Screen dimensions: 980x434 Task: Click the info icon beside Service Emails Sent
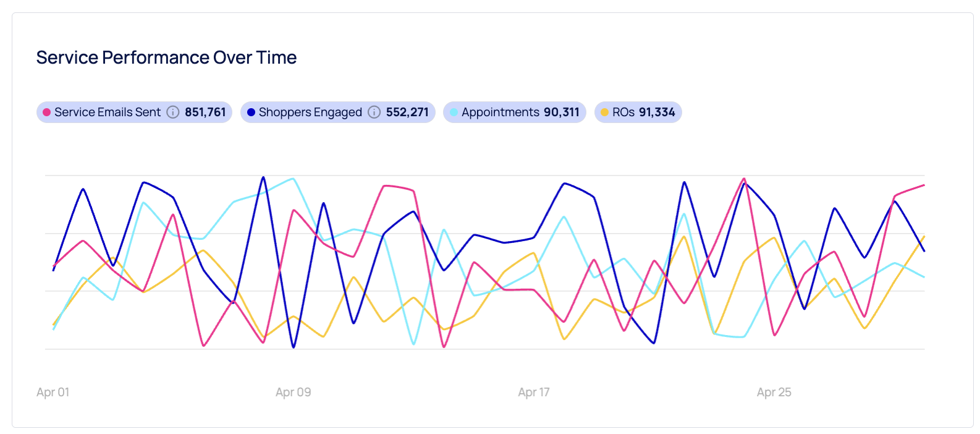[173, 112]
